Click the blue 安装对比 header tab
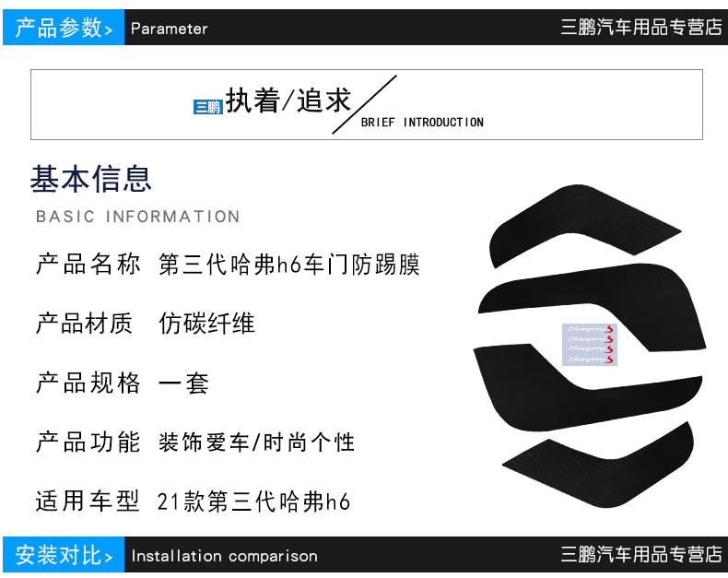Image resolution: width=728 pixels, height=578 pixels. point(64,555)
